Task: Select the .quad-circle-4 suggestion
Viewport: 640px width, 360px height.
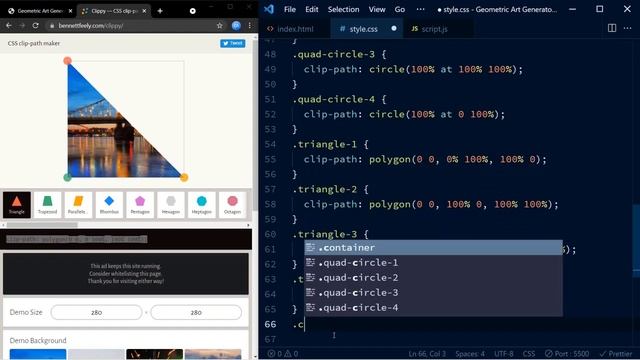Action: tap(433, 308)
